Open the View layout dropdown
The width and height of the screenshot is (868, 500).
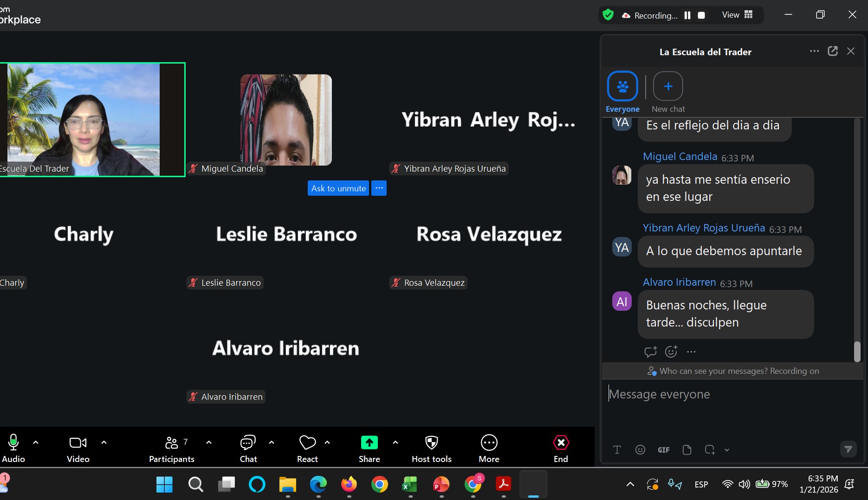coord(737,15)
